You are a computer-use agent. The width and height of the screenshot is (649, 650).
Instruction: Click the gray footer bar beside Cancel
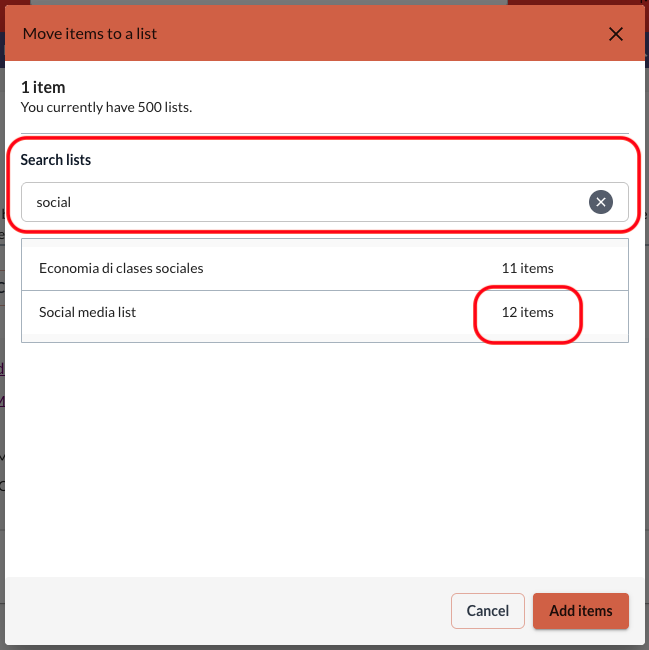pyautogui.click(x=228, y=611)
